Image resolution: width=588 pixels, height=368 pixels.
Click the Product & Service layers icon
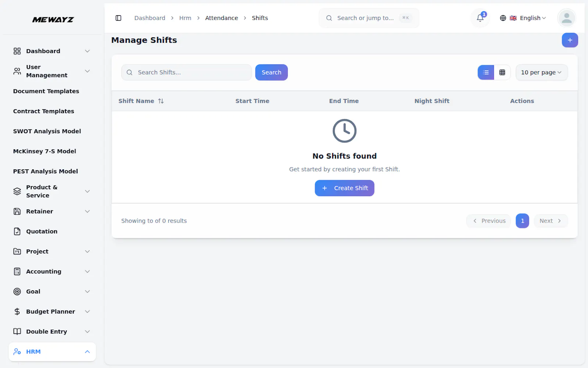17,191
